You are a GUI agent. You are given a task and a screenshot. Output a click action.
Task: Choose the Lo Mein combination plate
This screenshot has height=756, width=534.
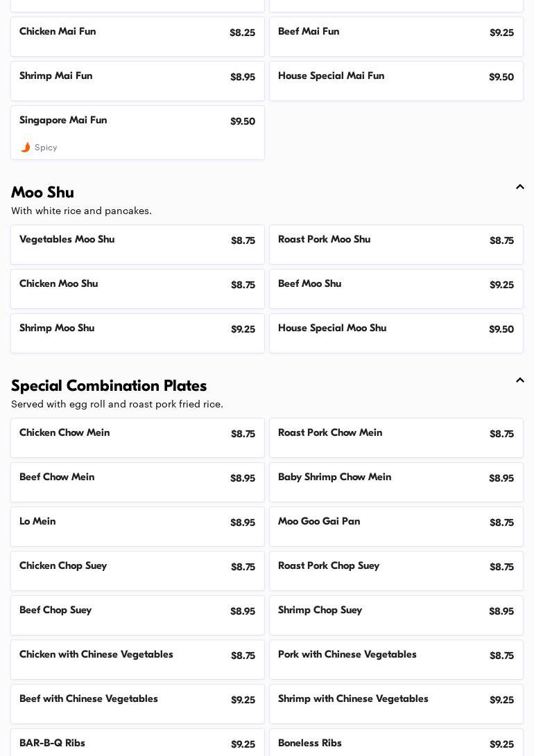(x=137, y=526)
